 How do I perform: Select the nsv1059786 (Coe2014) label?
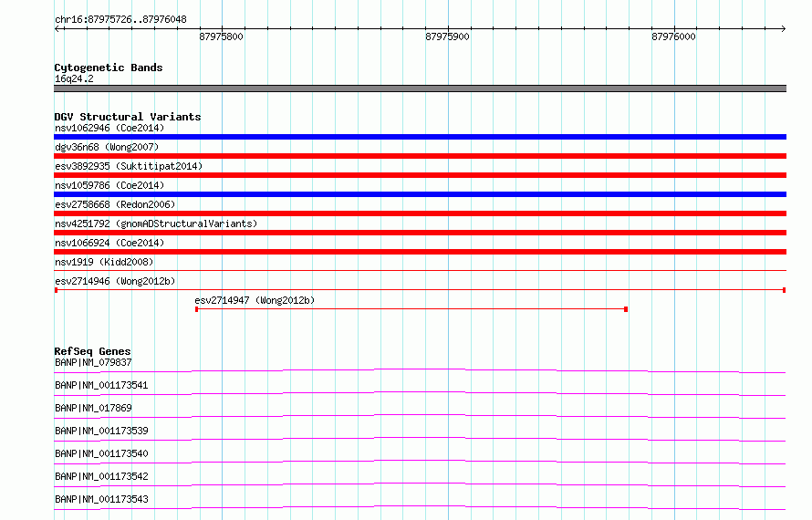coord(109,185)
